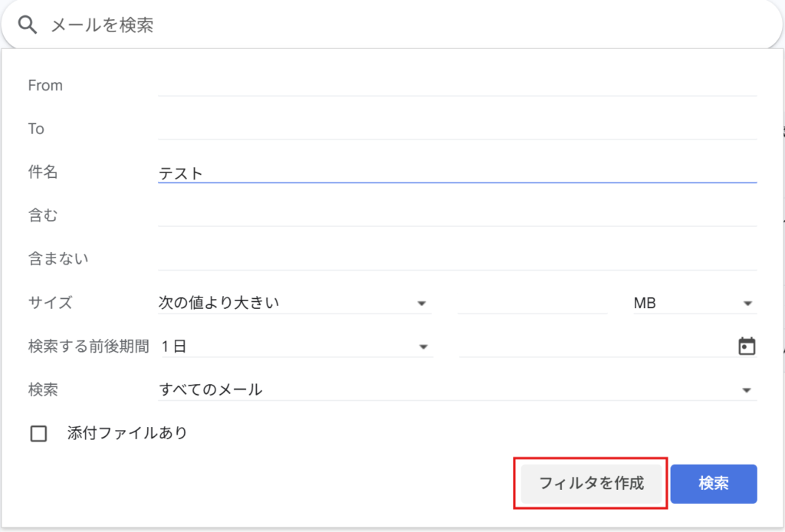Click the 件名 label
The image size is (785, 532).
click(x=43, y=172)
